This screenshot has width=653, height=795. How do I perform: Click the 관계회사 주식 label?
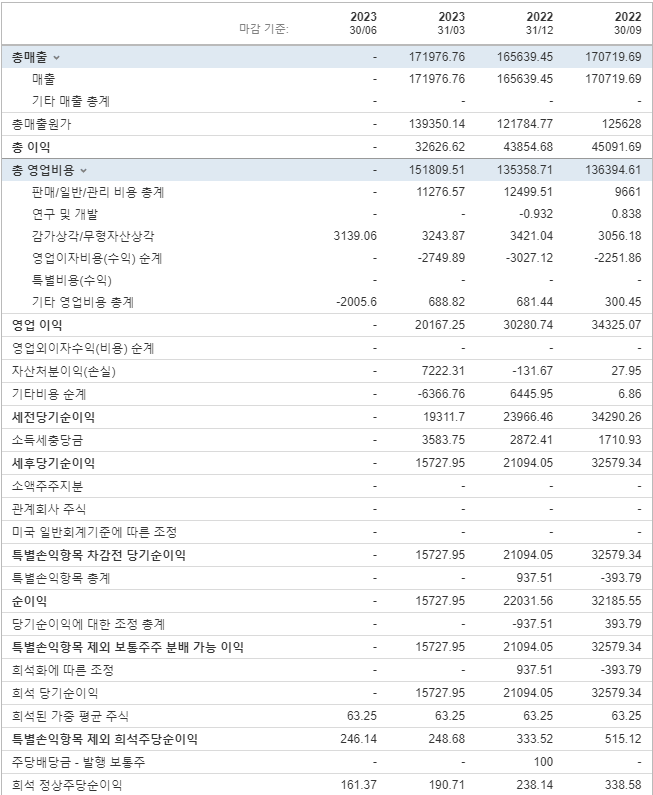(49, 510)
